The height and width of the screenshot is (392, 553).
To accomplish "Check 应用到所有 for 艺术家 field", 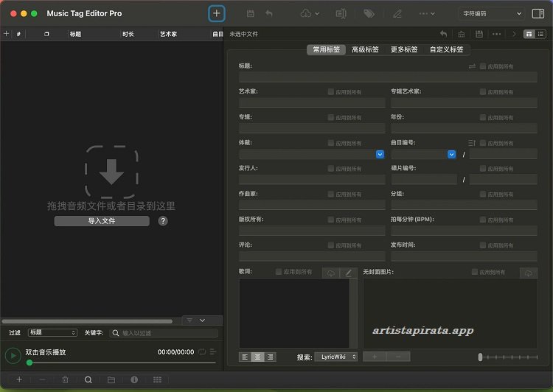I will pos(331,92).
